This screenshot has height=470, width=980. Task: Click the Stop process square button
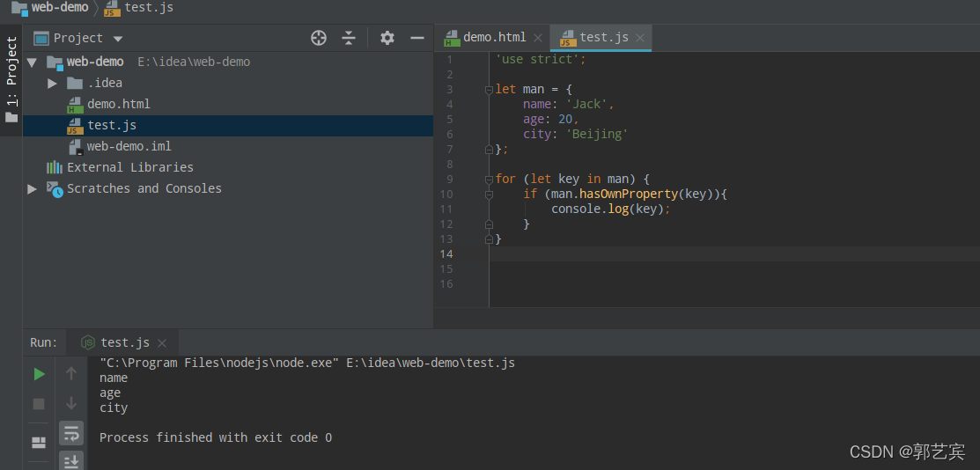click(x=39, y=404)
